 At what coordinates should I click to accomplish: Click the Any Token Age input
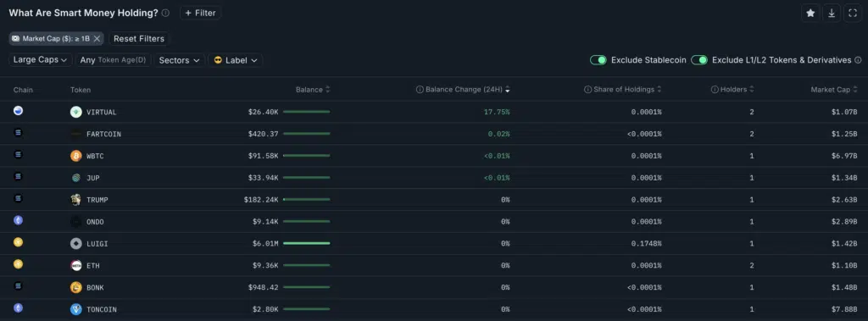click(114, 60)
